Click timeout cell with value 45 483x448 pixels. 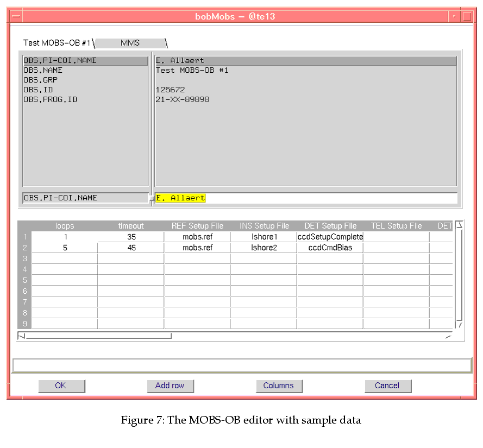click(x=131, y=248)
